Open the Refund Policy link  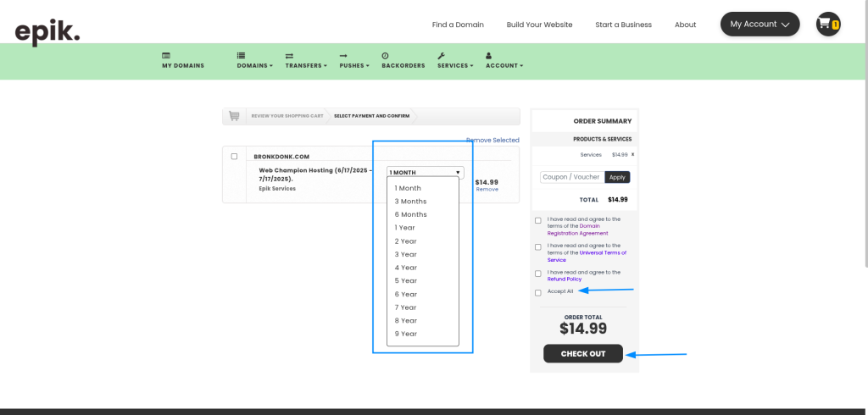pyautogui.click(x=564, y=279)
